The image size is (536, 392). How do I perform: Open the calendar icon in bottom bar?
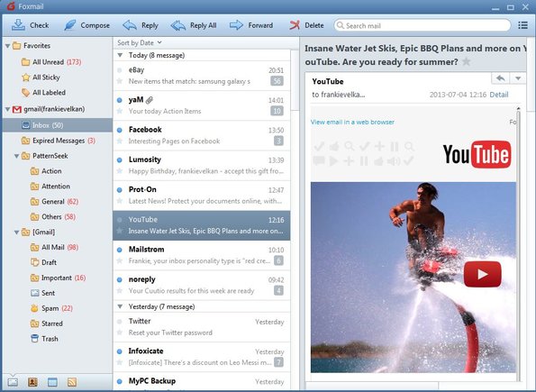[52, 382]
